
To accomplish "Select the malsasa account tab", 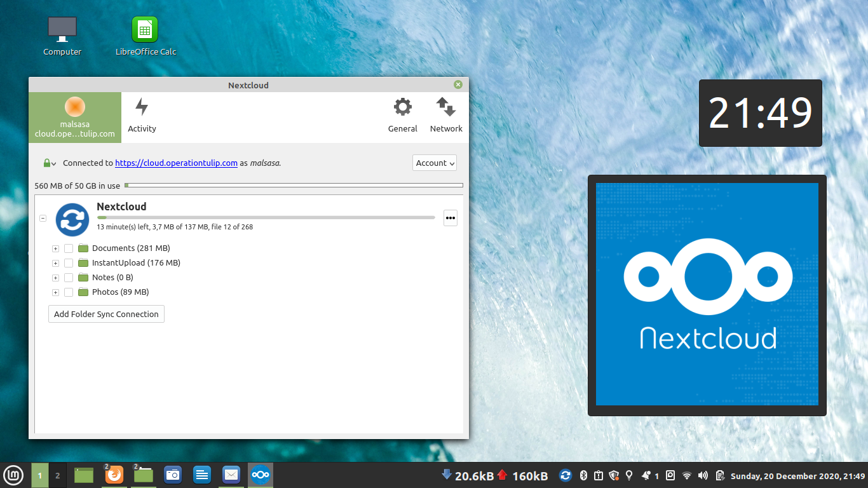I will [x=75, y=118].
